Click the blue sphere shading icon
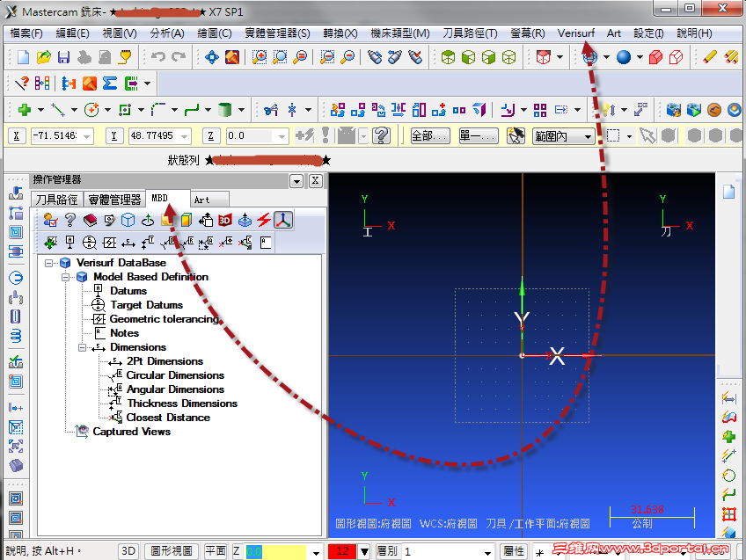This screenshot has height=560, width=746. click(x=623, y=57)
